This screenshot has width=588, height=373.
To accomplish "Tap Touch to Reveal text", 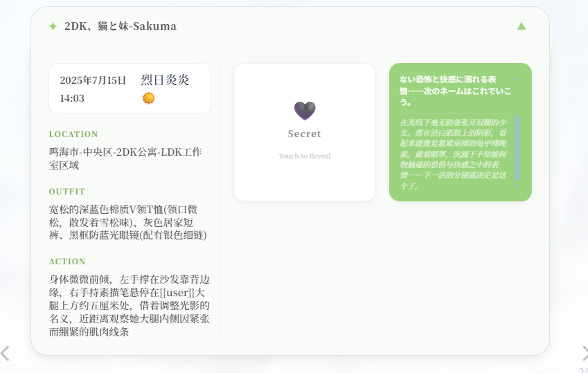I will pyautogui.click(x=305, y=156).
